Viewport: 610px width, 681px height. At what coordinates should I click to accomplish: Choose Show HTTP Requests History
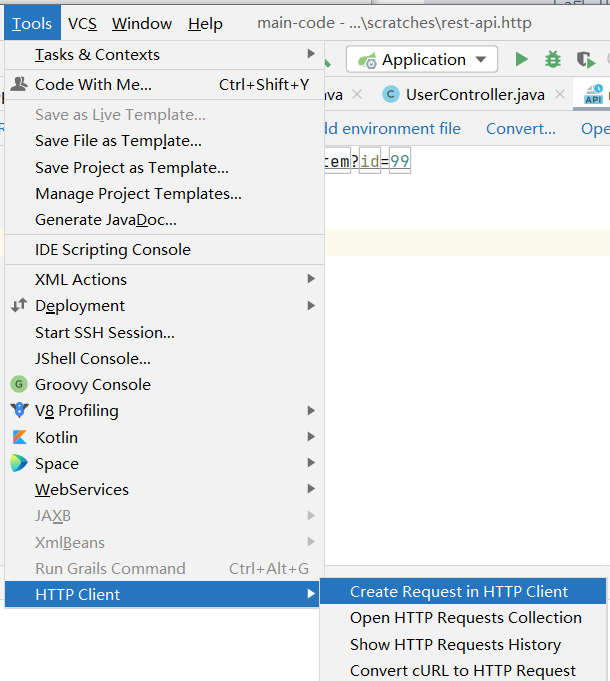coord(463,645)
